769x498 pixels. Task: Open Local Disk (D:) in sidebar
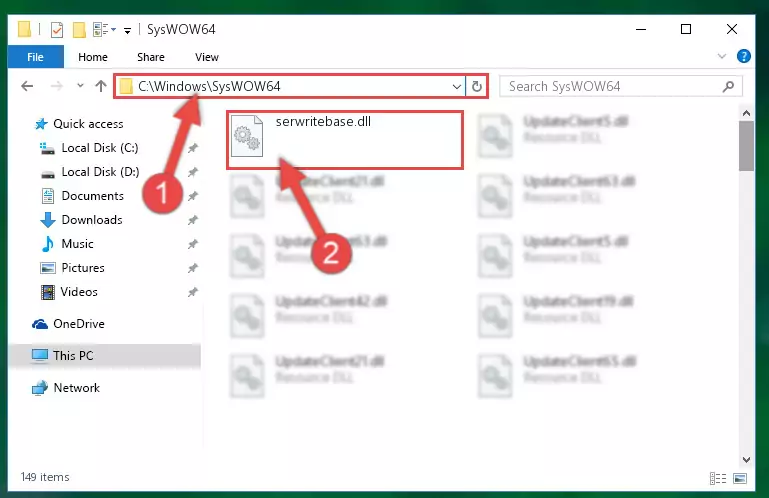tap(100, 172)
